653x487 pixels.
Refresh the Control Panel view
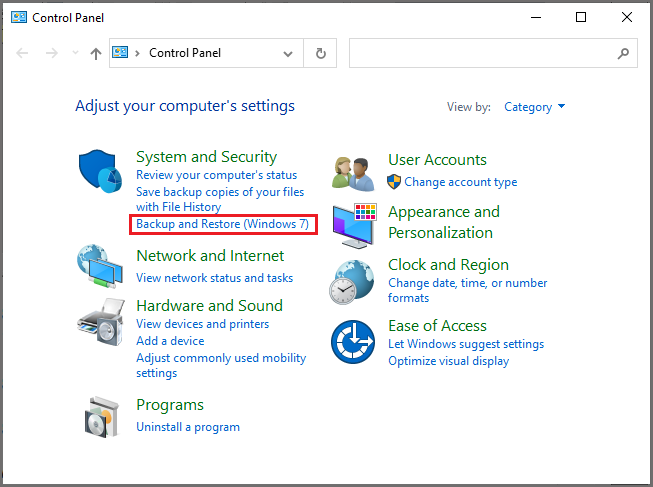(320, 53)
